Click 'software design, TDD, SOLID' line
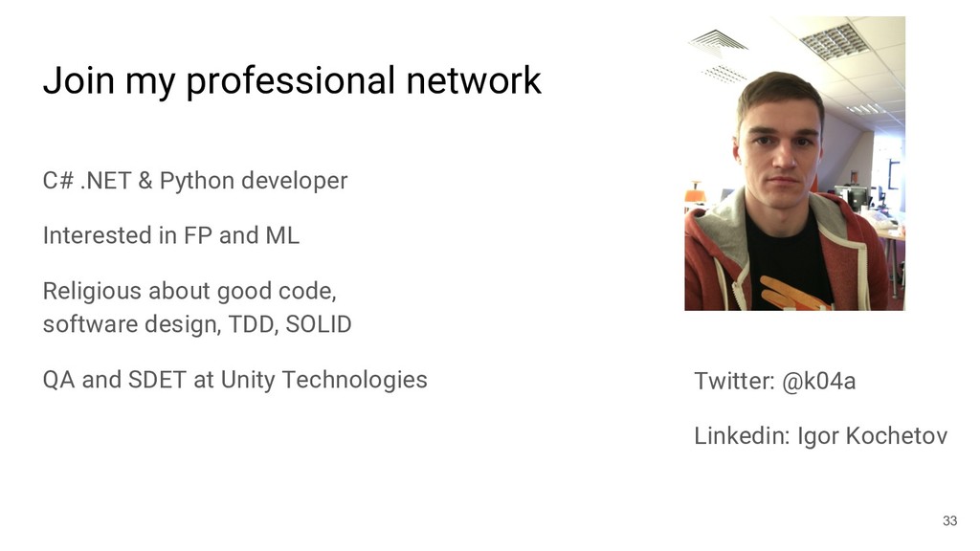The image size is (980, 551). [x=196, y=325]
